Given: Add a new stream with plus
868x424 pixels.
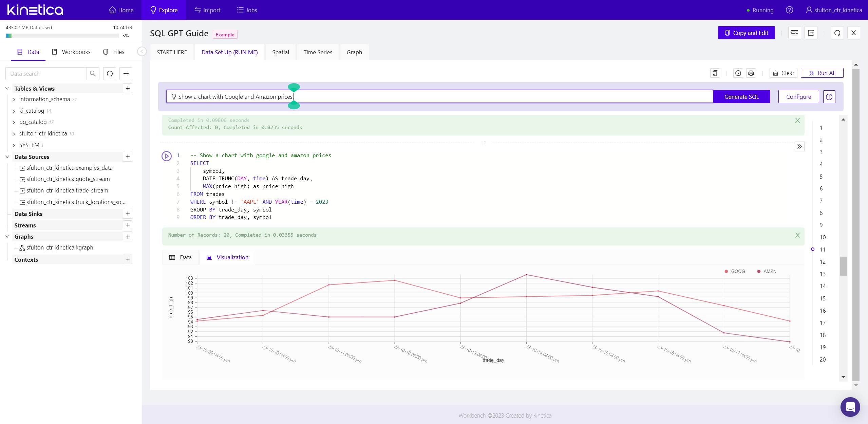Looking at the screenshot, I should pyautogui.click(x=128, y=225).
